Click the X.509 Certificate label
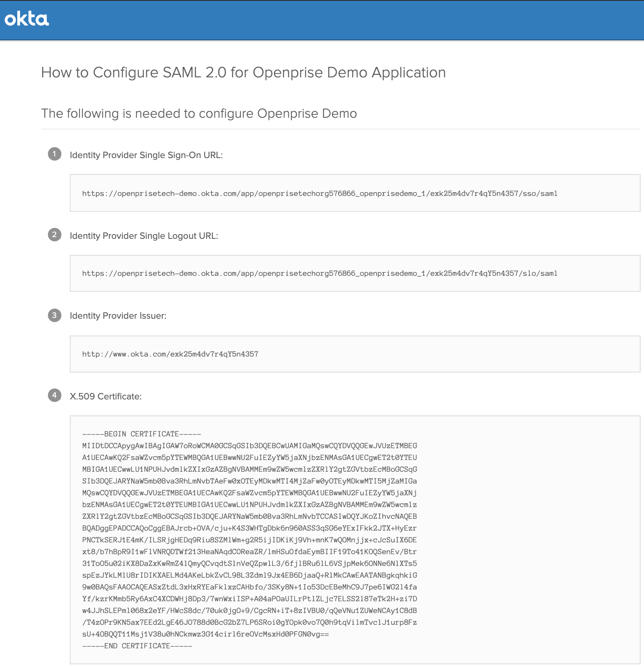The image size is (644, 666). 106,396
